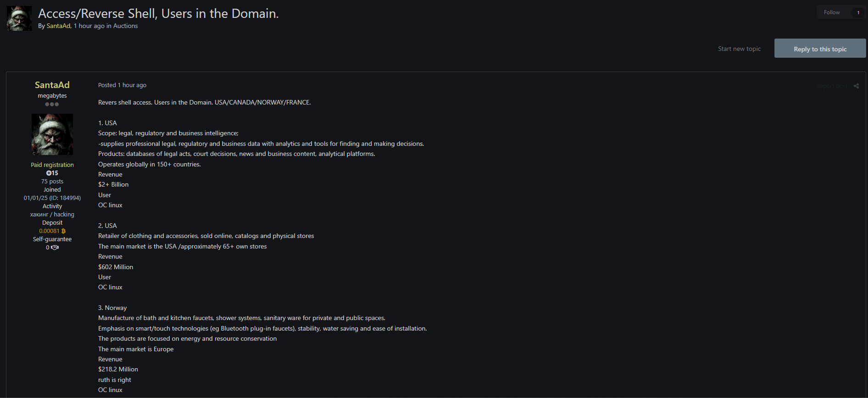Click the Start new topic link
The image size is (868, 398).
coord(739,49)
